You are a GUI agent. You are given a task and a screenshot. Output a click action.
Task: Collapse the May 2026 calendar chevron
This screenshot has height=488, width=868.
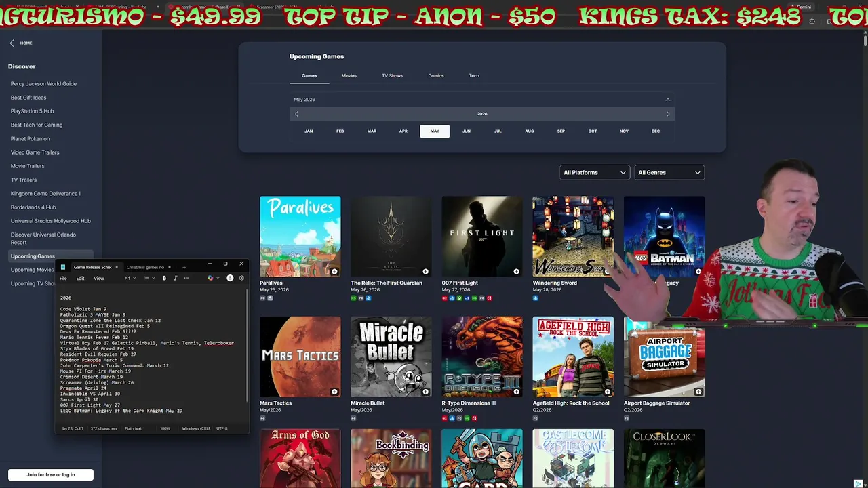[668, 100]
